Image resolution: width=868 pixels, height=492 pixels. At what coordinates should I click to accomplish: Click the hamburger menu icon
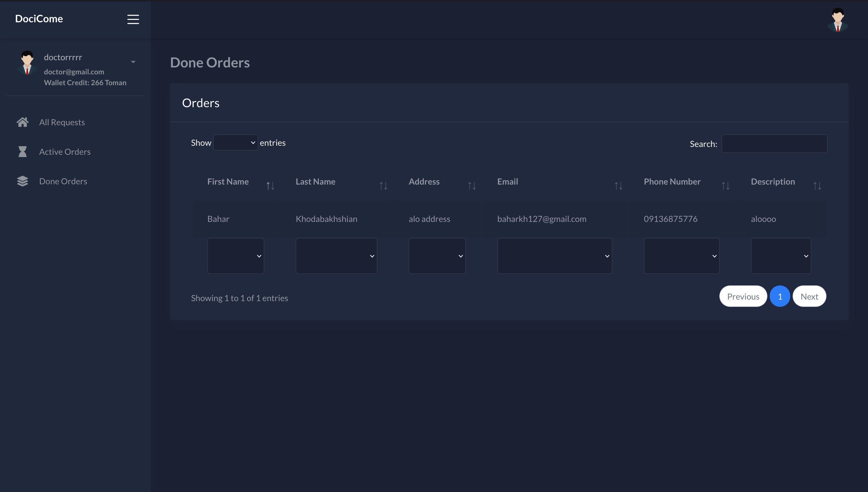133,19
